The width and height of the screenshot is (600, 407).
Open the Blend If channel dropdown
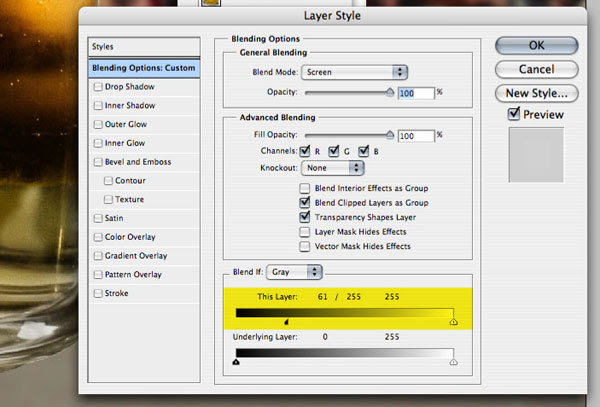[294, 272]
